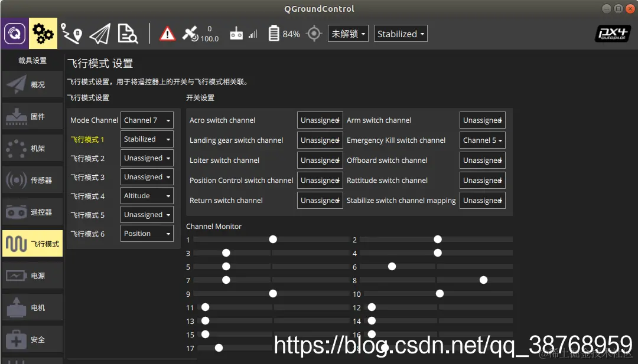638x364 pixels.
Task: Expand the 飞行模式 1 Stabilized dropdown
Action: coord(147,139)
